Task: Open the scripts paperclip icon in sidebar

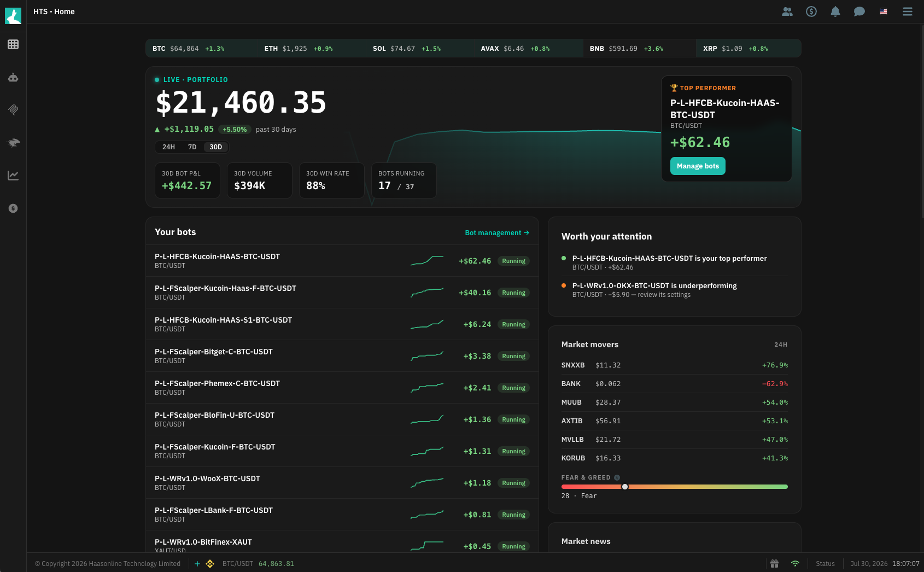Action: click(x=13, y=110)
